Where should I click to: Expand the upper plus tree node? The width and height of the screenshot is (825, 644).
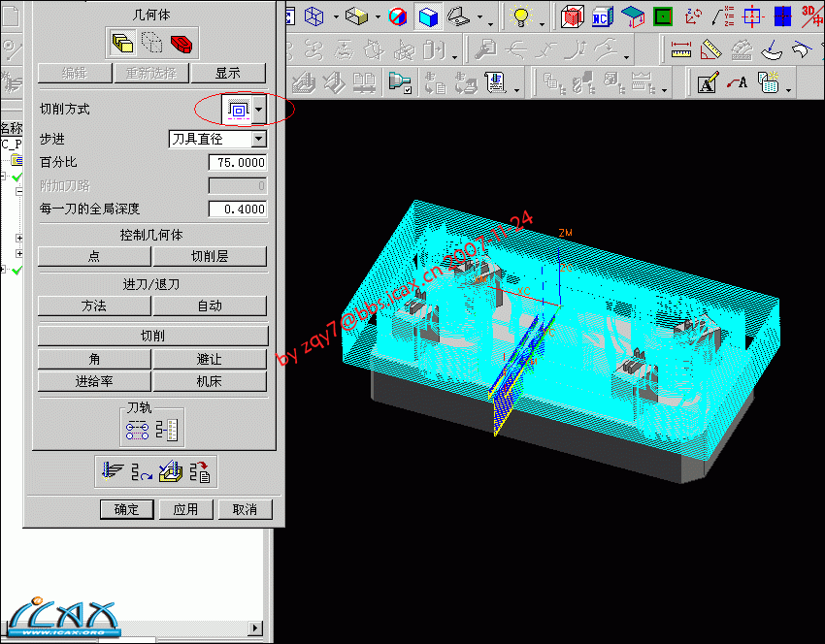pyautogui.click(x=19, y=239)
